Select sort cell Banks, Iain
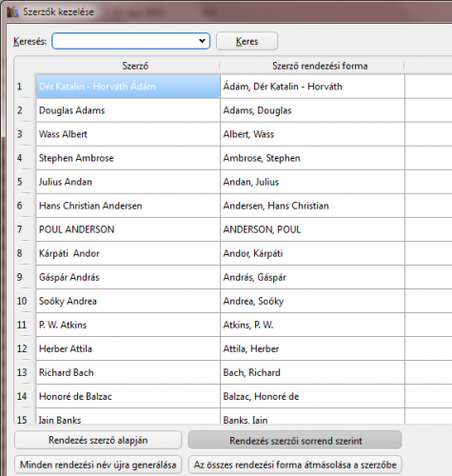The height and width of the screenshot is (476, 452). pos(312,416)
